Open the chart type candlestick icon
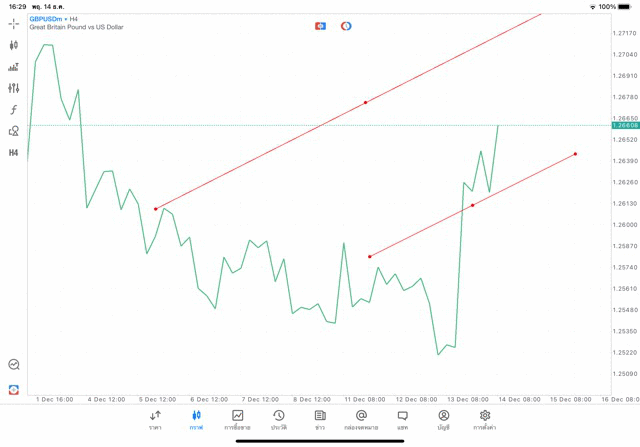The image size is (640, 447). coord(14,45)
